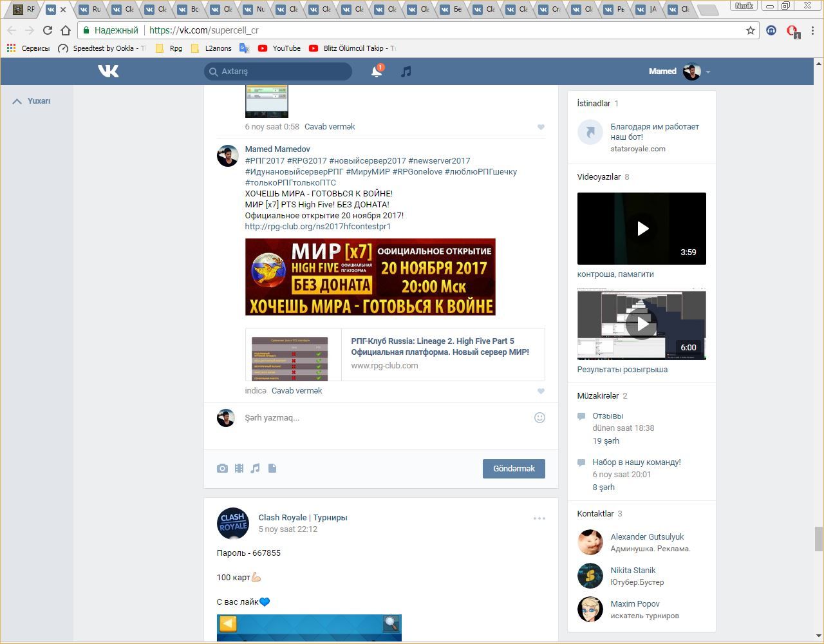Switch to the Pe browser tab
Viewport: 824px width, 644px height.
[x=615, y=10]
